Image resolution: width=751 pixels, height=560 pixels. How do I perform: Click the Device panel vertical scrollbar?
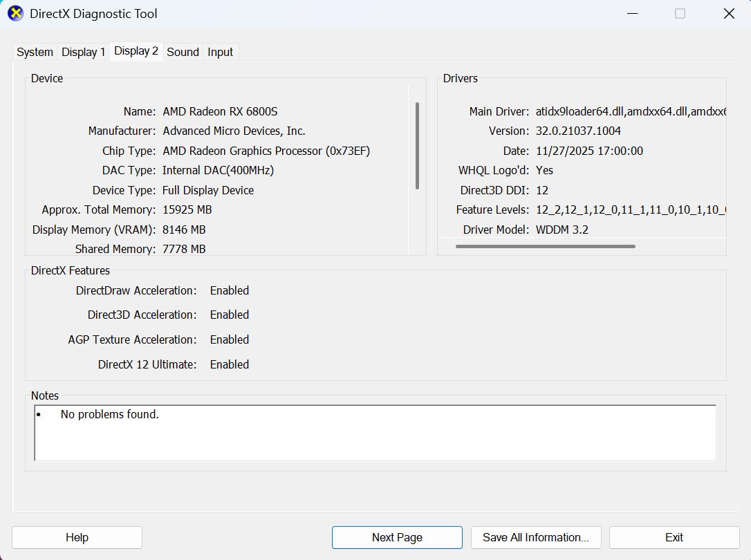[x=417, y=145]
